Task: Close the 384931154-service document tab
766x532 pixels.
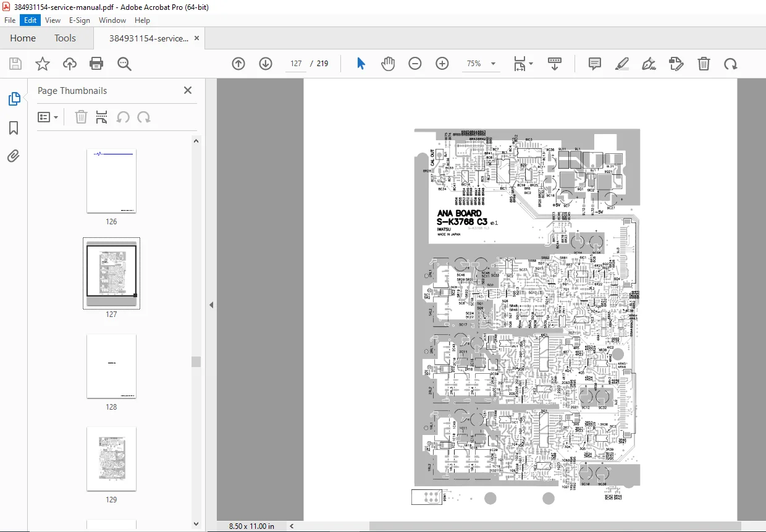Action: (x=197, y=38)
